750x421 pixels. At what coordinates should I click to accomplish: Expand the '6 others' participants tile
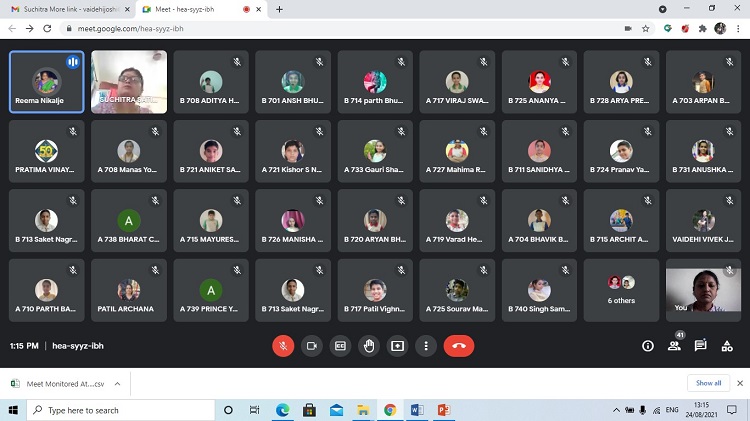pyautogui.click(x=621, y=290)
